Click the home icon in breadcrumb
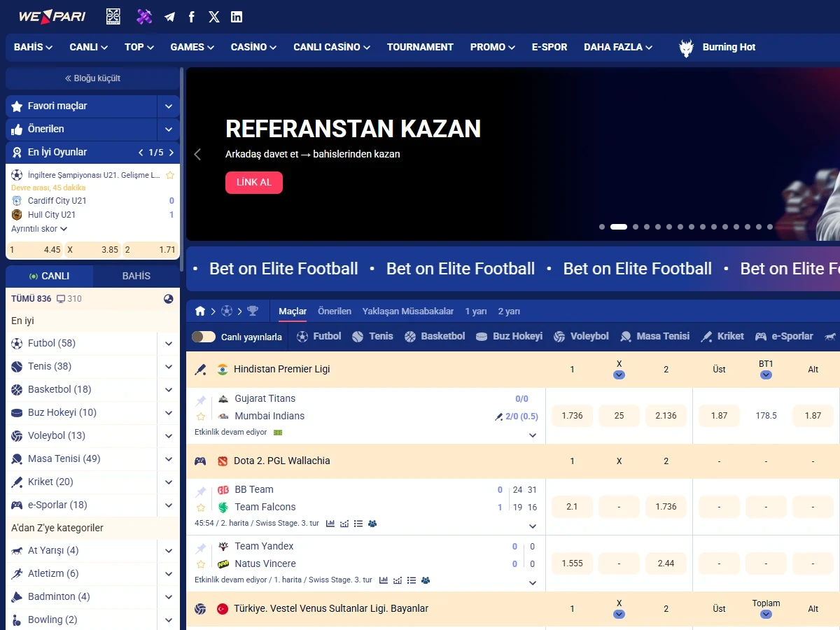 point(200,311)
